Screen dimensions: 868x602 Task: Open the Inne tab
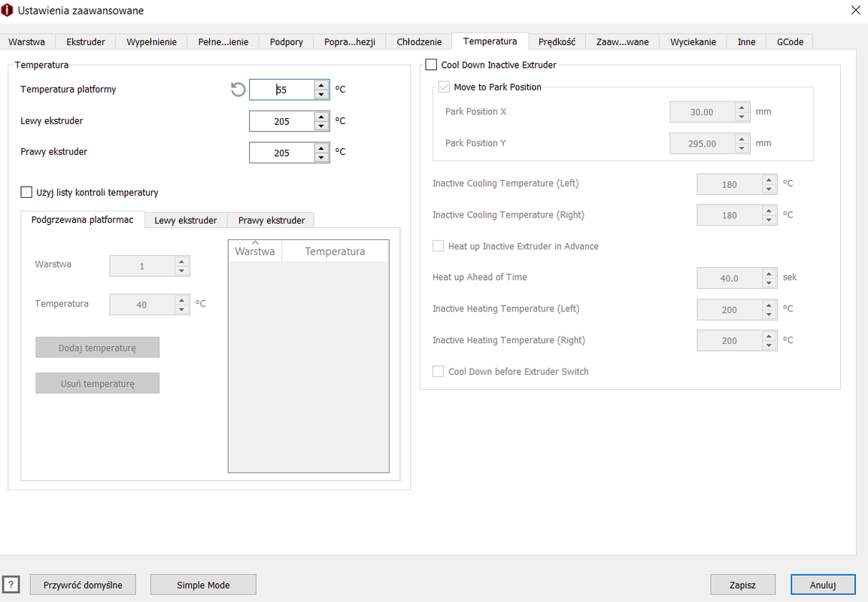pyautogui.click(x=746, y=41)
